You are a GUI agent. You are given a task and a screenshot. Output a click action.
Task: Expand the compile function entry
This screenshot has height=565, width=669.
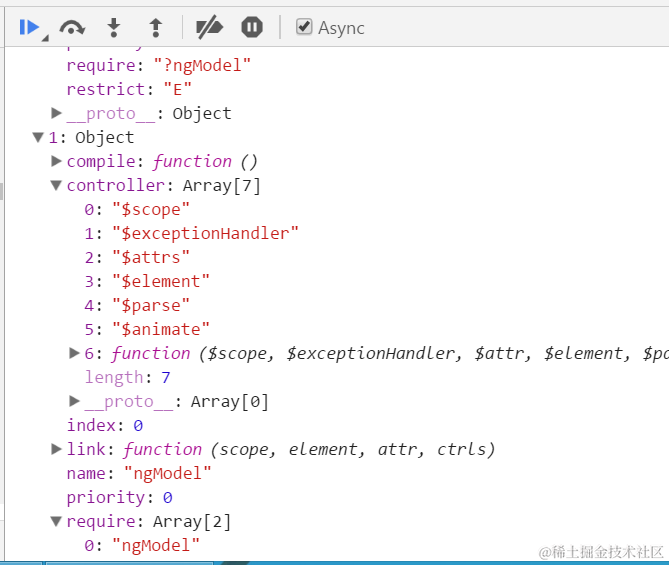(56, 161)
